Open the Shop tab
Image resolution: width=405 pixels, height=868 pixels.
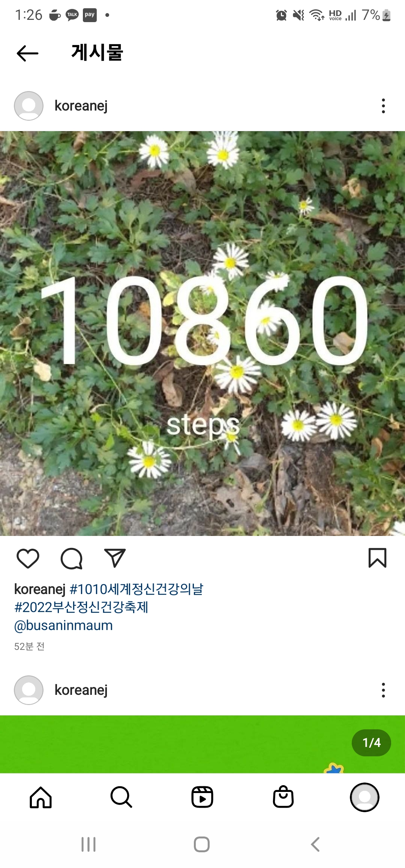pyautogui.click(x=283, y=797)
